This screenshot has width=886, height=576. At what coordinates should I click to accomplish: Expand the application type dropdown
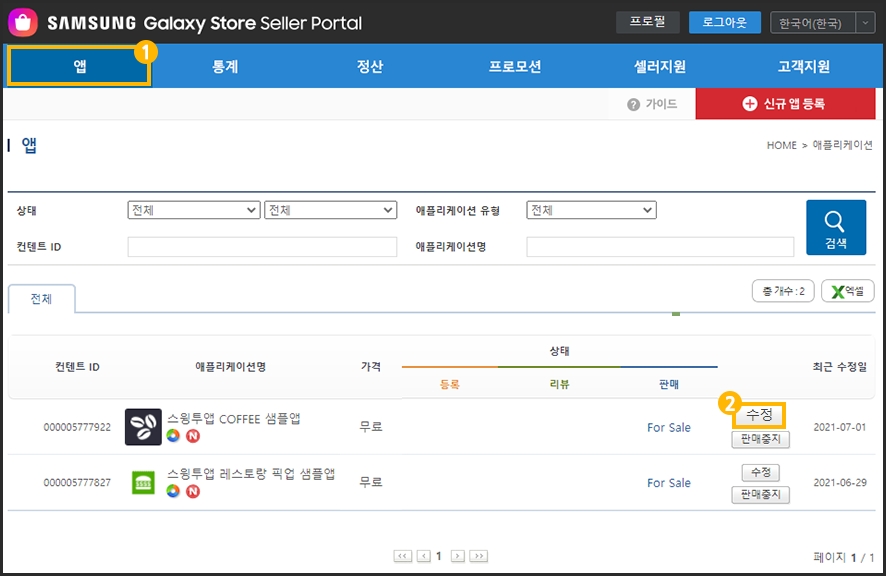(591, 210)
